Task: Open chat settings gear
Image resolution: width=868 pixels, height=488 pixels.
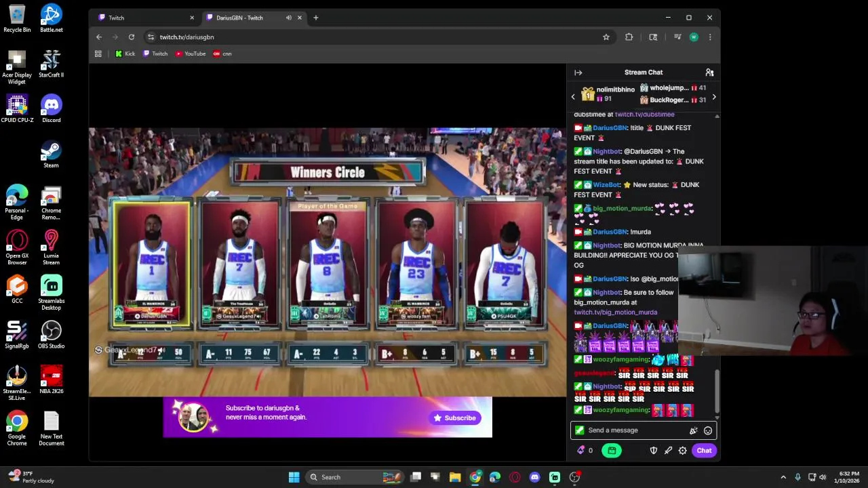Action: [683, 450]
